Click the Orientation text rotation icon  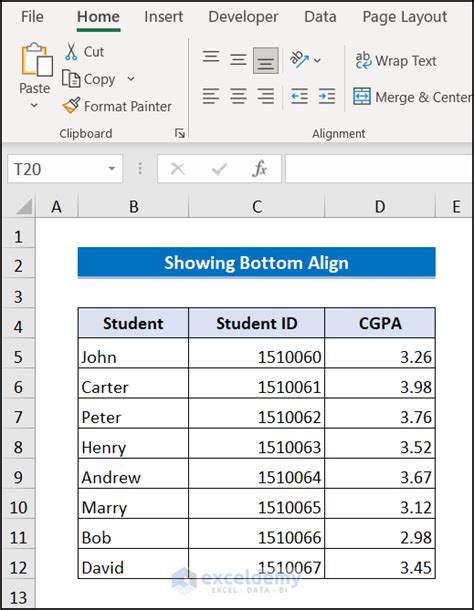click(x=299, y=60)
